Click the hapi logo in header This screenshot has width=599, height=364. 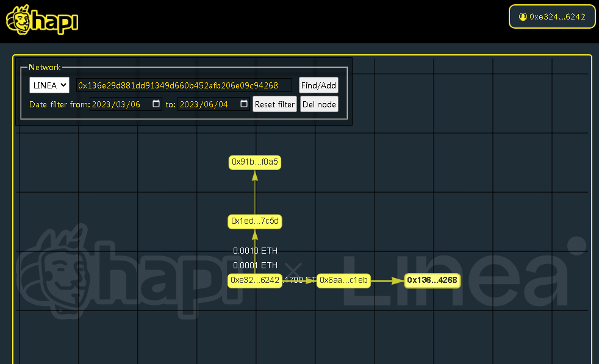pos(42,20)
